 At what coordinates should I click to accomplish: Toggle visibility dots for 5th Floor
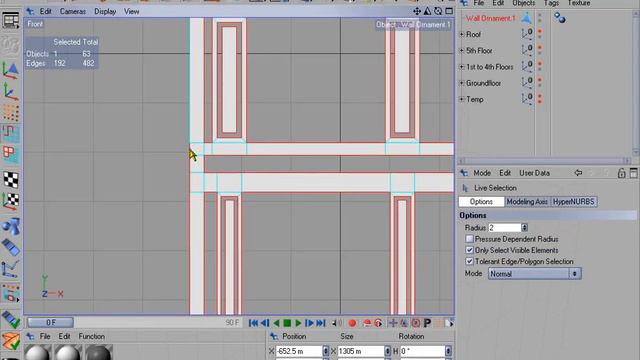click(540, 51)
